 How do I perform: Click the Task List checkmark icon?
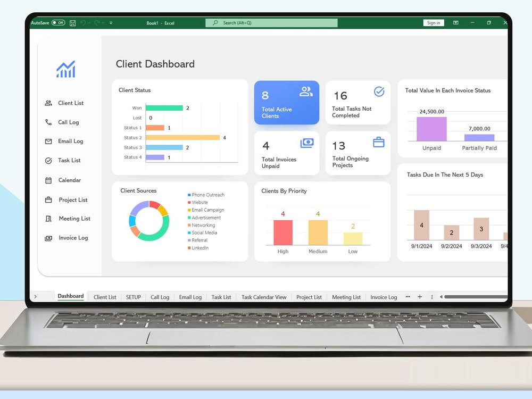[x=48, y=161]
